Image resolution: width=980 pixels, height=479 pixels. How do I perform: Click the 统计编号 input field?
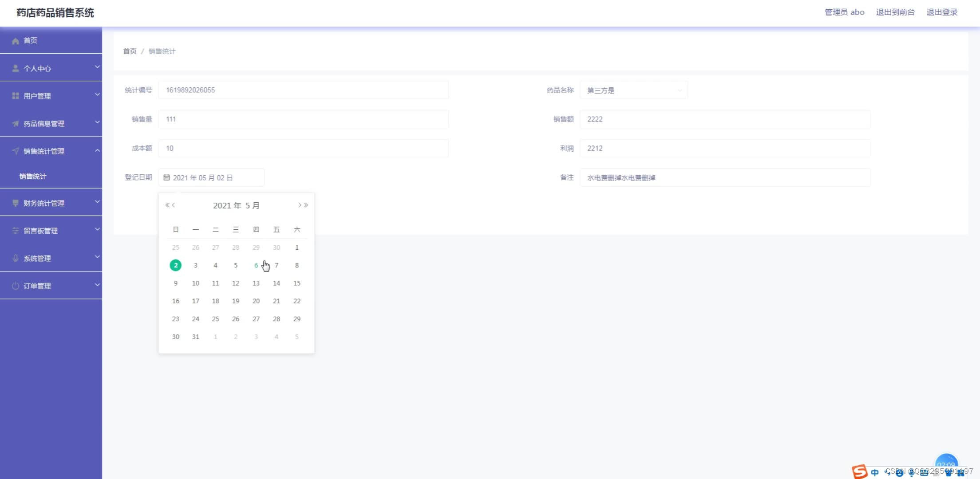[x=304, y=90]
